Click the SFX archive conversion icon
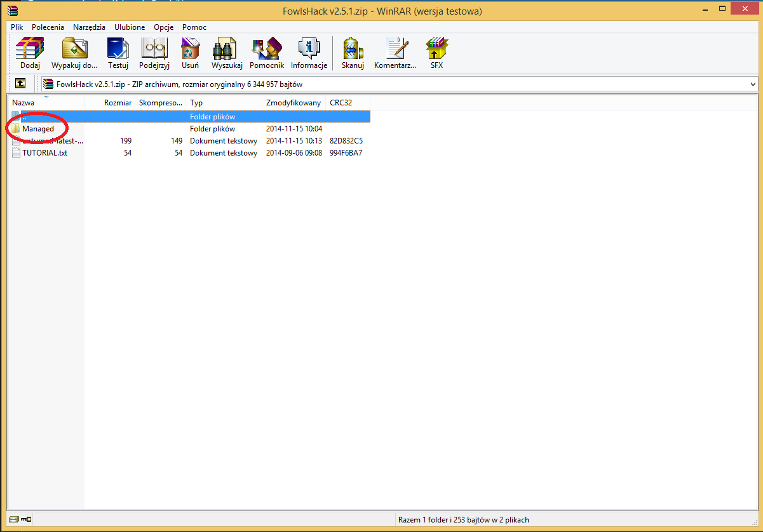Screen dimensions: 763x532 coord(436,48)
